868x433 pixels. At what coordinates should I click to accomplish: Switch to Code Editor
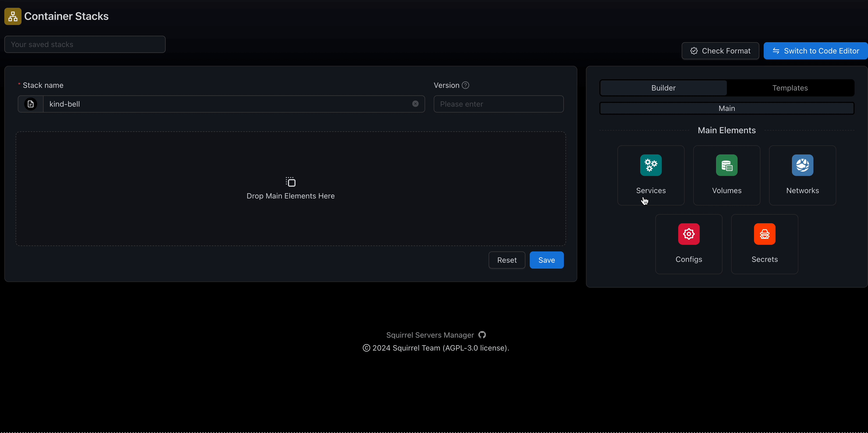(x=816, y=51)
